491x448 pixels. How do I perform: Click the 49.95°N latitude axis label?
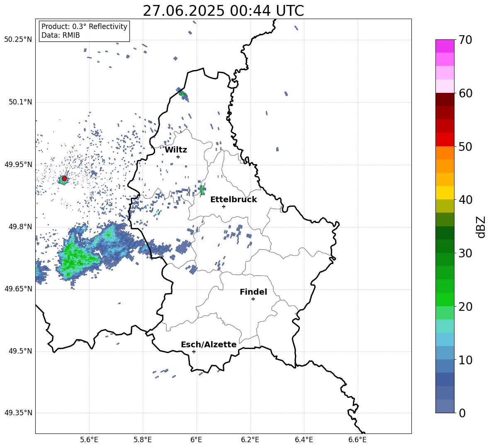[x=18, y=165]
